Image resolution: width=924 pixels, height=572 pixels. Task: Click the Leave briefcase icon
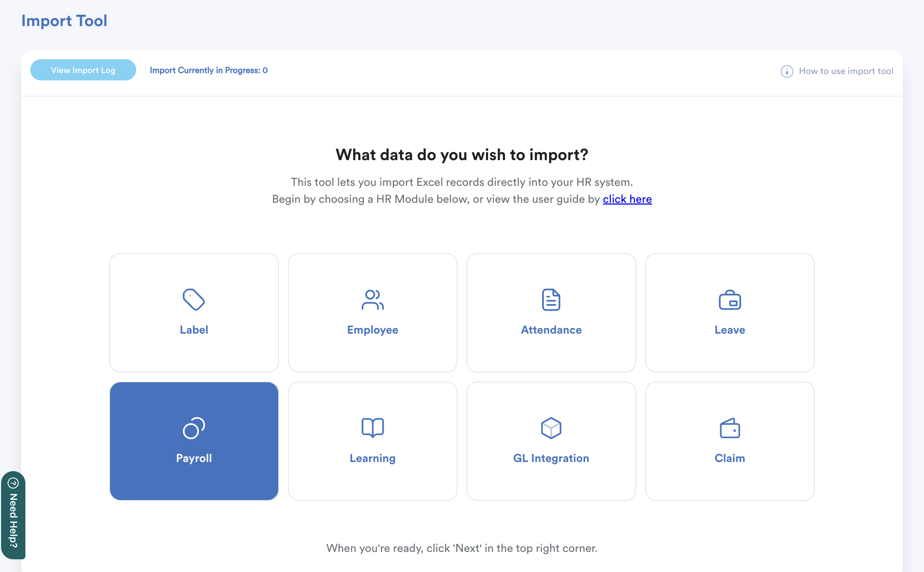[x=730, y=300]
